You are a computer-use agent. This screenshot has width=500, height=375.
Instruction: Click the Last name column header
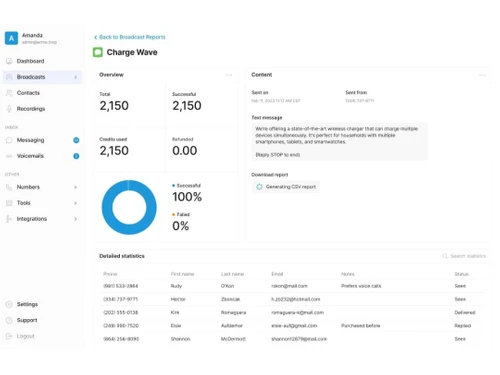(232, 274)
